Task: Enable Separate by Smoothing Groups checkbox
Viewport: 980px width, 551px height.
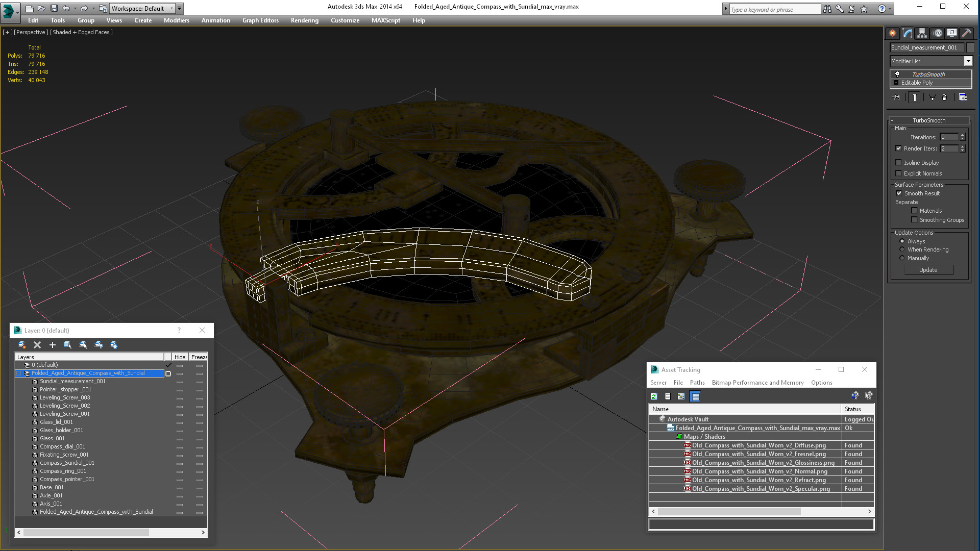Action: (914, 220)
